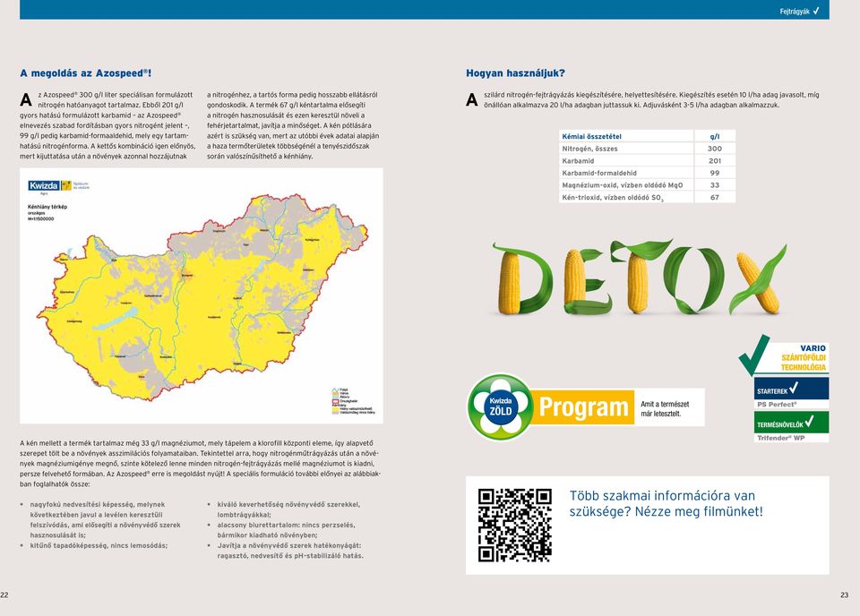Click the checkmark in the TERMÉSNÖVELŐK box
This screenshot has width=860, height=616.
pos(809,422)
